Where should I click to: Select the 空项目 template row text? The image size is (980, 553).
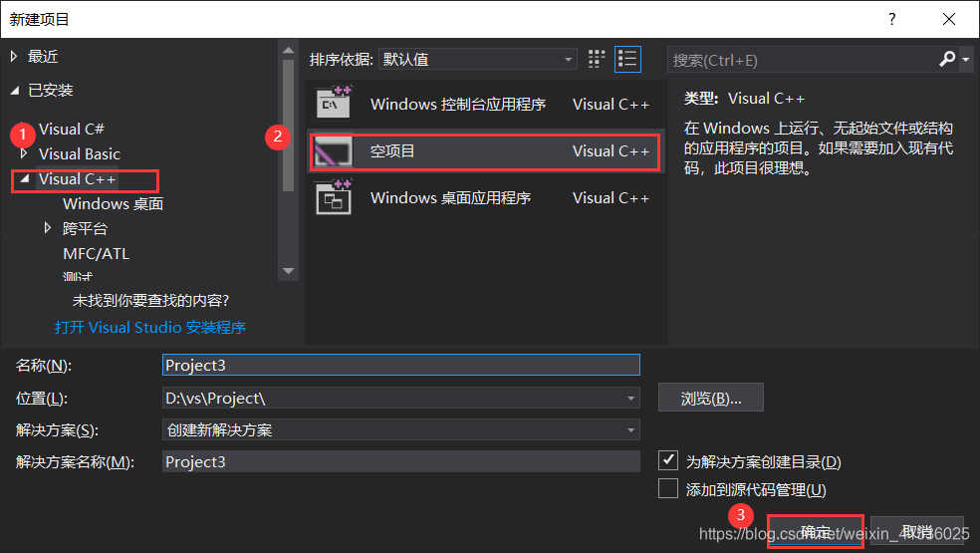[392, 150]
